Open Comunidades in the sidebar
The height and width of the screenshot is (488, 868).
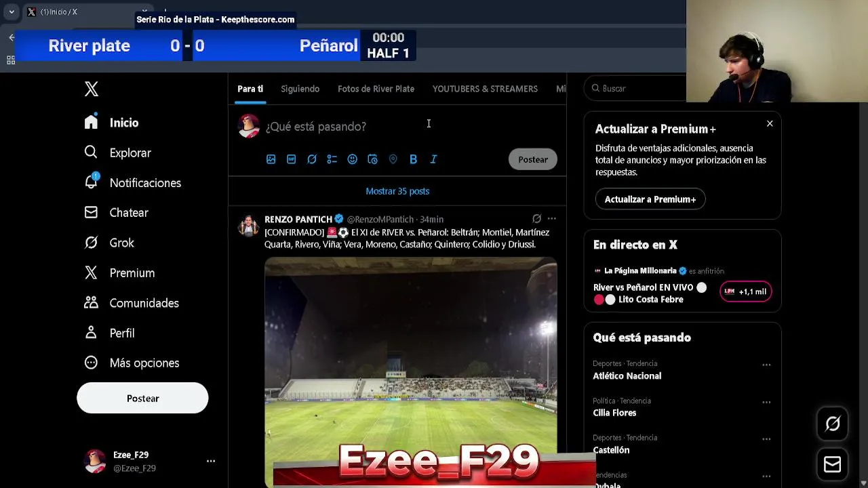(131, 303)
